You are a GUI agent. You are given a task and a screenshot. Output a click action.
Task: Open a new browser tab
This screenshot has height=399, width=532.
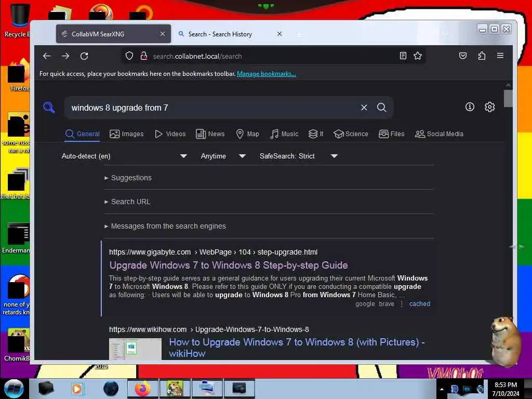coord(299,35)
